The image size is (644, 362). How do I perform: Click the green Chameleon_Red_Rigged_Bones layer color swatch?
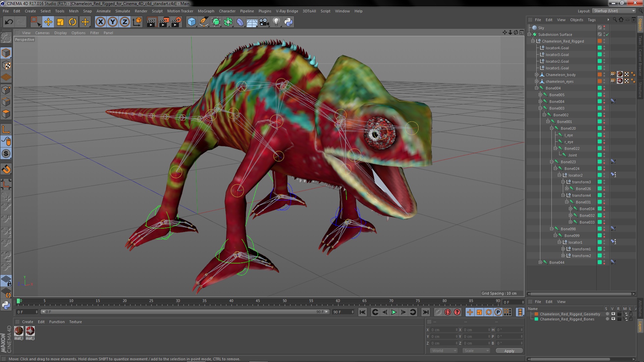point(536,319)
